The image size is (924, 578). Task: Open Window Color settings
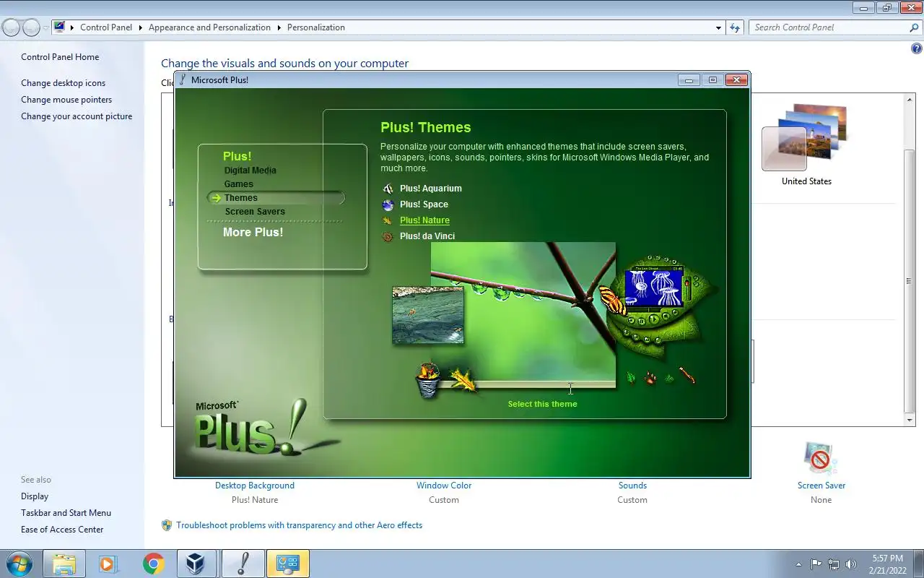(x=444, y=486)
